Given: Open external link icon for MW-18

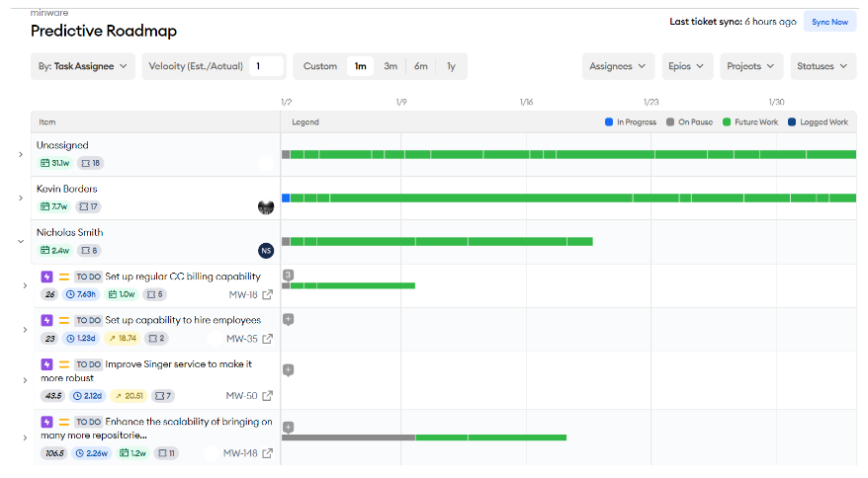Looking at the screenshot, I should (x=267, y=295).
